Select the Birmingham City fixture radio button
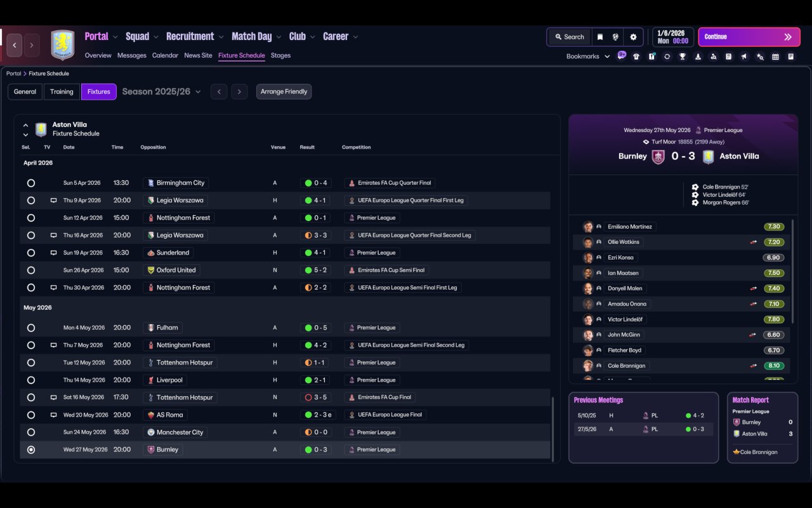This screenshot has height=508, width=812. [31, 183]
